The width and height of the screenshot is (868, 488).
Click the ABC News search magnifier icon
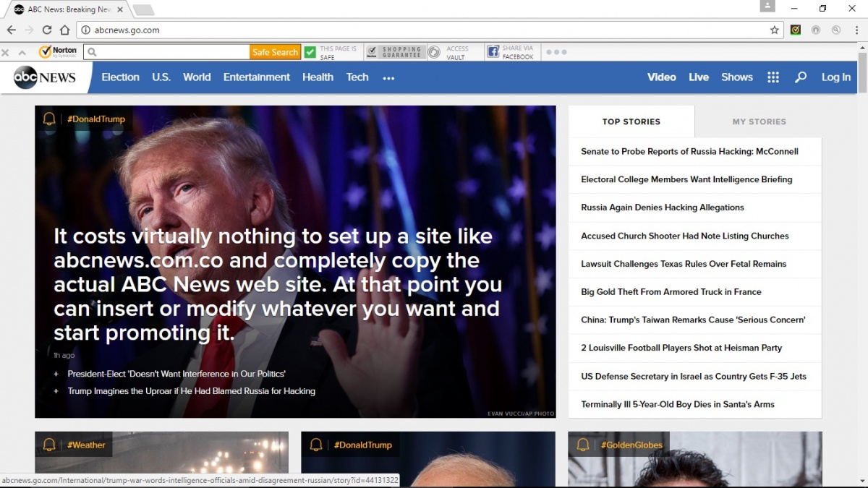(801, 77)
